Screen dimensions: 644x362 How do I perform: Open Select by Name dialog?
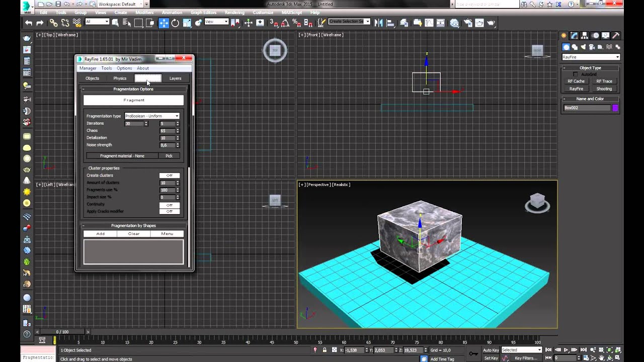(127, 23)
